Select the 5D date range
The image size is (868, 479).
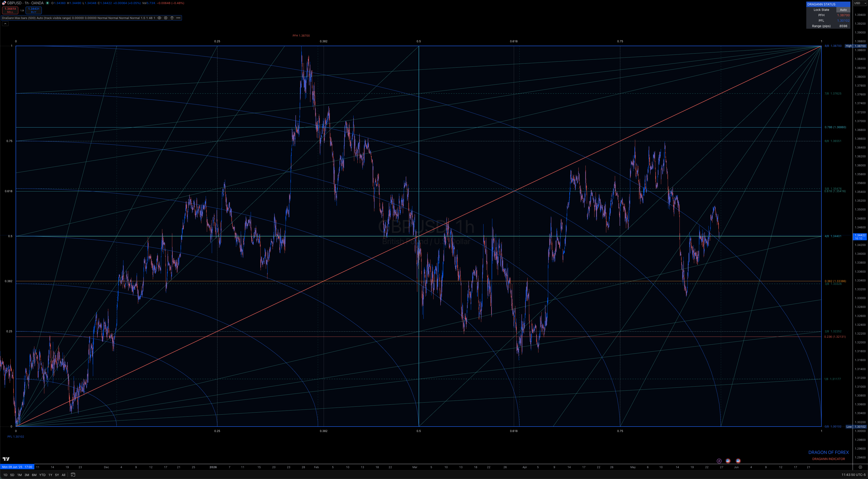click(12, 475)
